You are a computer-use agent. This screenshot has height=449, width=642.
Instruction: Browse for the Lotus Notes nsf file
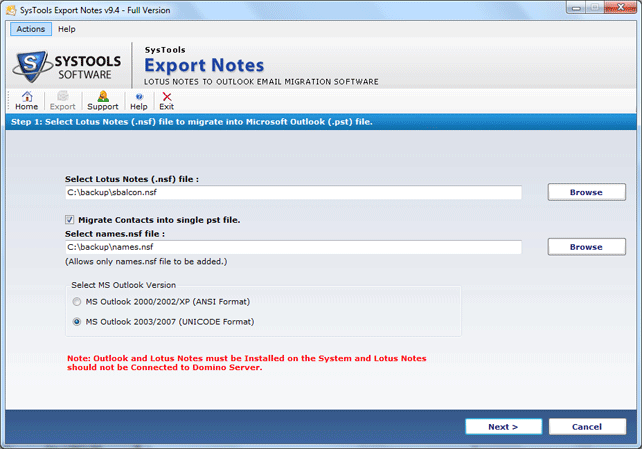click(586, 192)
